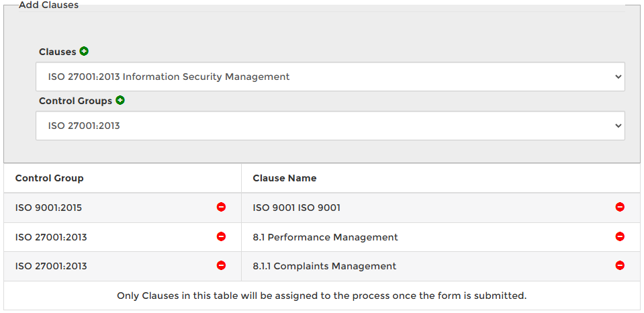The image size is (644, 313).
Task: Click the ISO 9001 ISO 9001 clause name
Action: (x=296, y=208)
